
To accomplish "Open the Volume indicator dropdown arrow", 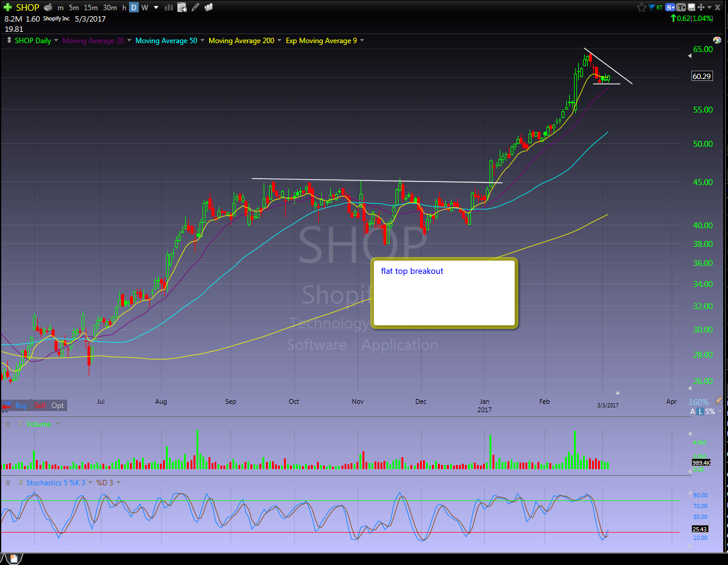I will point(58,424).
